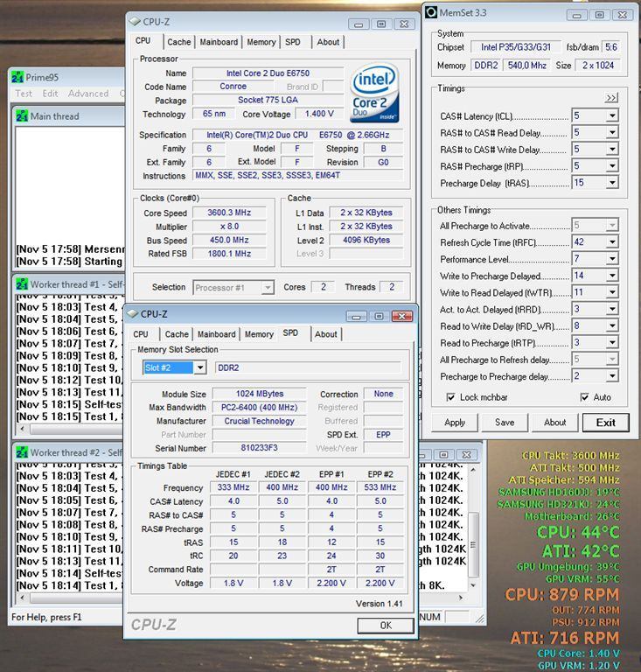Click the Crucial Technology manufacturer value

259,421
